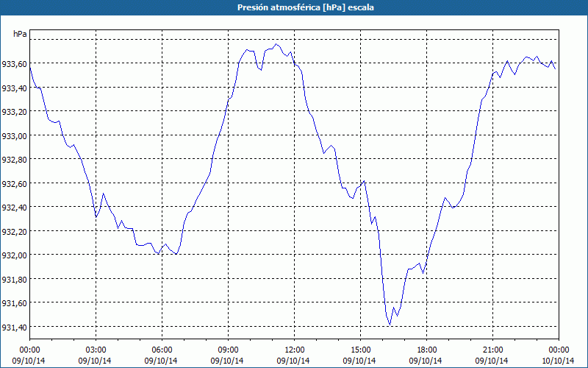Click the 18:00 time label
Viewport: 588px width, 368px height.
pyautogui.click(x=427, y=350)
